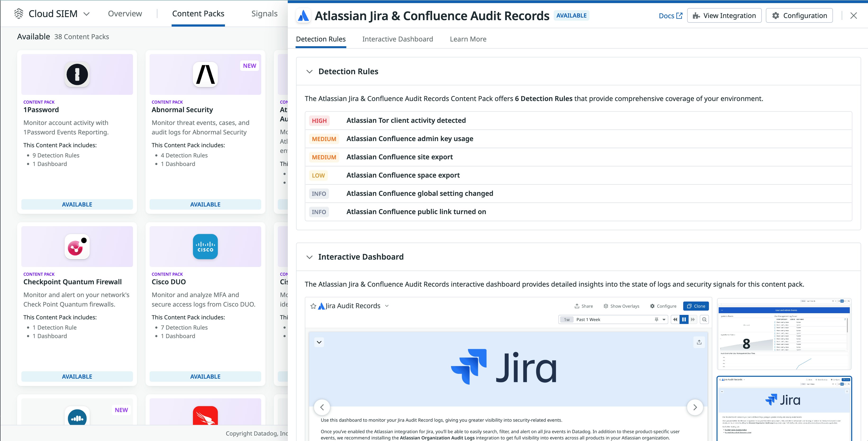The image size is (868, 441).
Task: Click the export icon on the Jira banner widget
Action: [699, 342]
